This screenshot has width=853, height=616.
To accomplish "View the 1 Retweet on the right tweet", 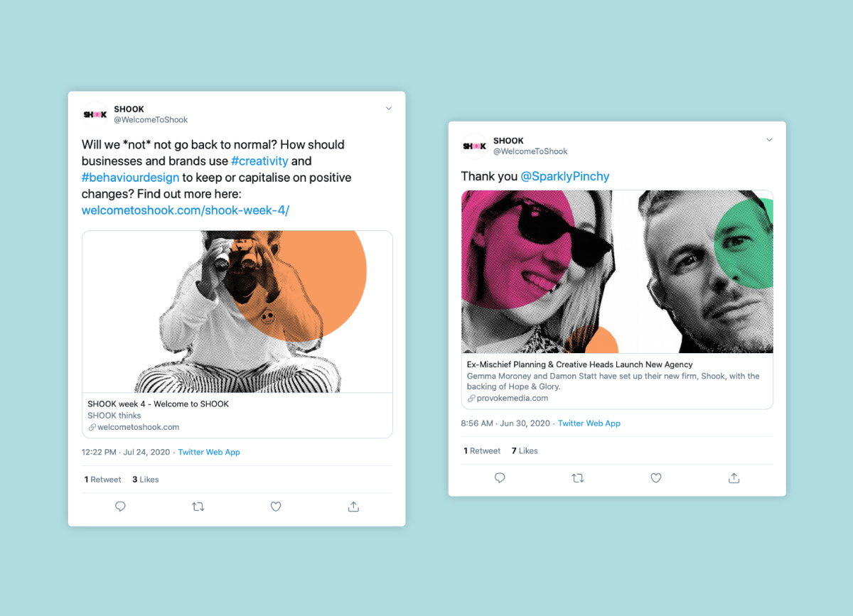I will click(482, 451).
